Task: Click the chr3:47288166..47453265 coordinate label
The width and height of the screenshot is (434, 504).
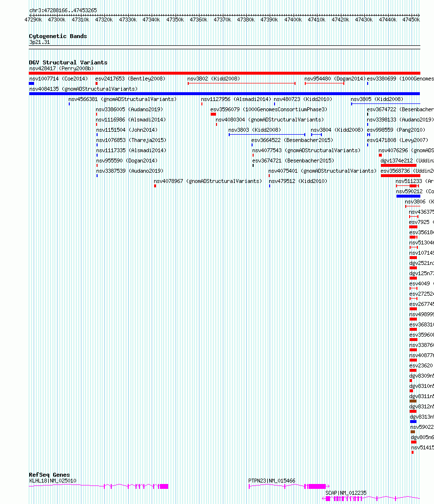Action: (63, 10)
